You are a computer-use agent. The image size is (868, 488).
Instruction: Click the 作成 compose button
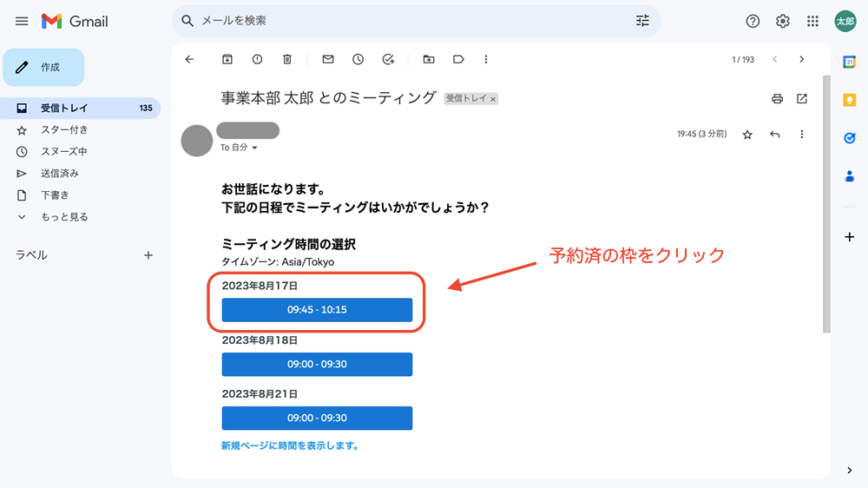[43, 68]
